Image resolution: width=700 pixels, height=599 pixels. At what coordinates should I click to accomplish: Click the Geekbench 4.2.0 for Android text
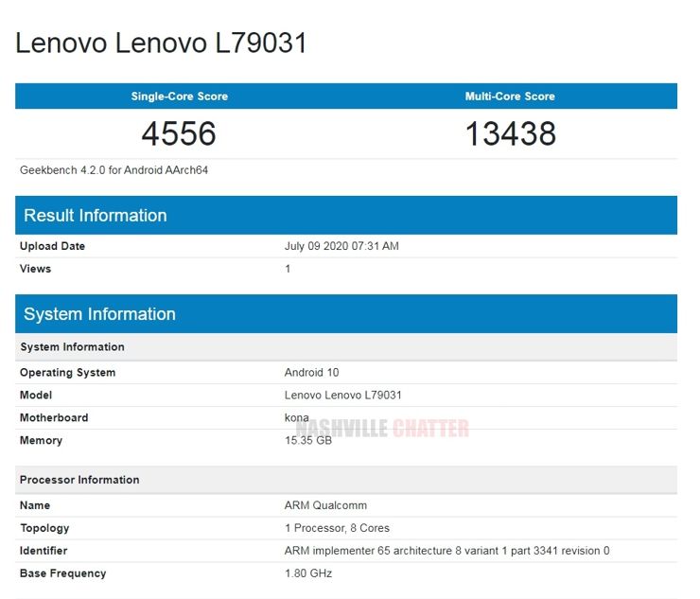(x=114, y=170)
